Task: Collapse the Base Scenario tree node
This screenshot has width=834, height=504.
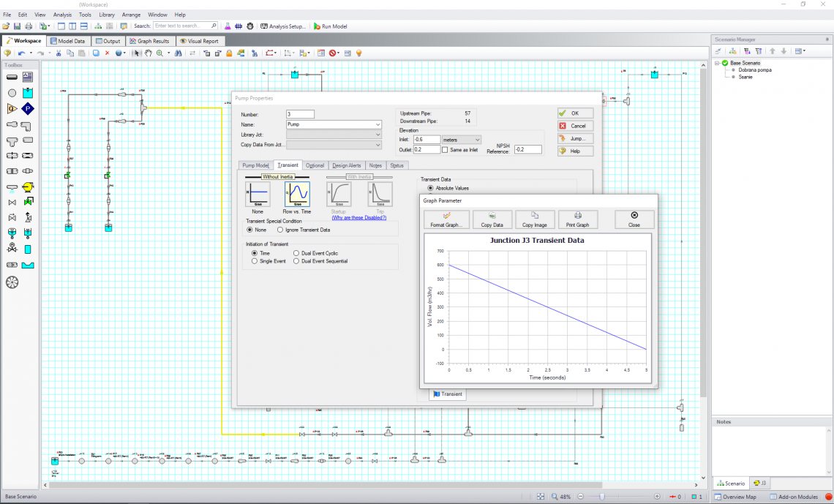Action: click(x=718, y=63)
